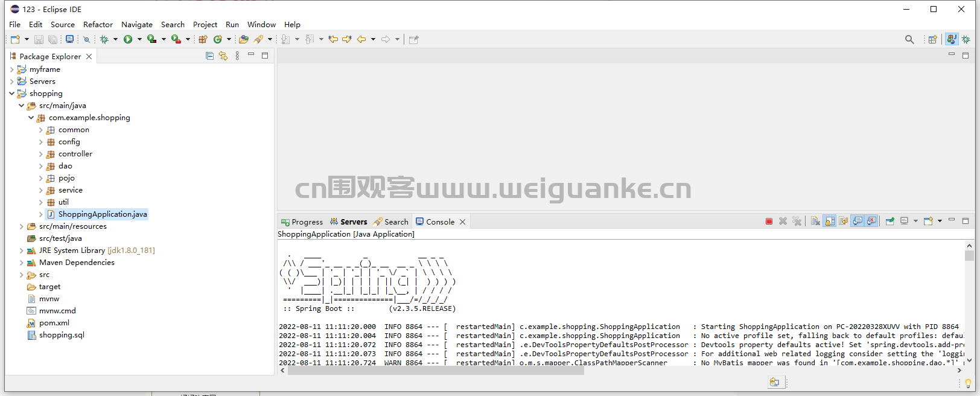Image resolution: width=980 pixels, height=396 pixels.
Task: Select the mvnw.cmd file
Action: 57,311
